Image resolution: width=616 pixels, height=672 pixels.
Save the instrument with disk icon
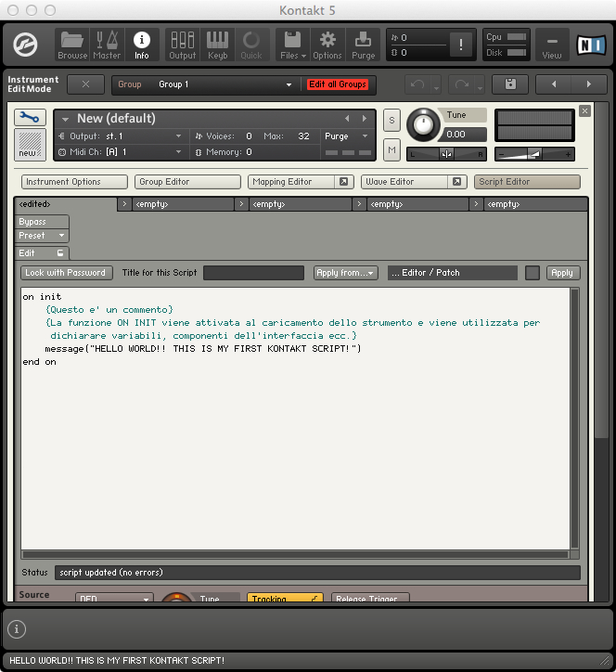click(x=510, y=84)
